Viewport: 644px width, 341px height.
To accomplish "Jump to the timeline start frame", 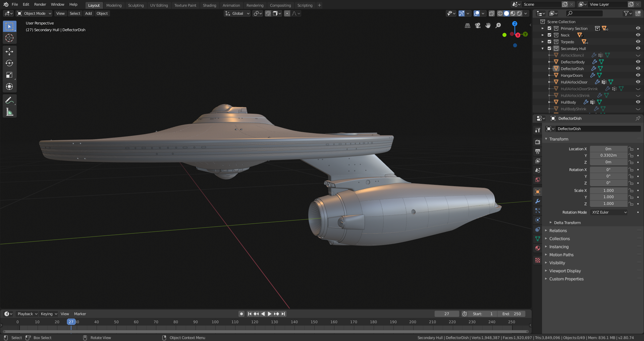I will pos(250,314).
